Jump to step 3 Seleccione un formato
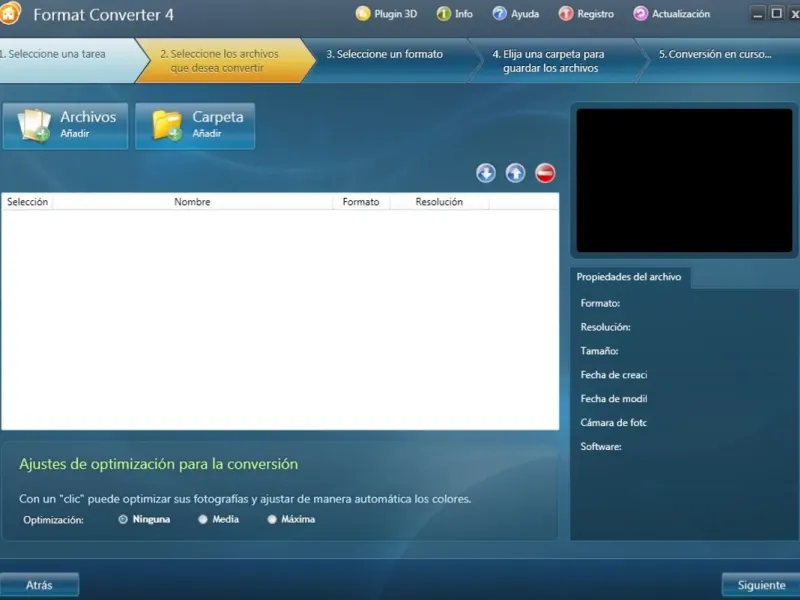This screenshot has width=800, height=600. click(390, 60)
